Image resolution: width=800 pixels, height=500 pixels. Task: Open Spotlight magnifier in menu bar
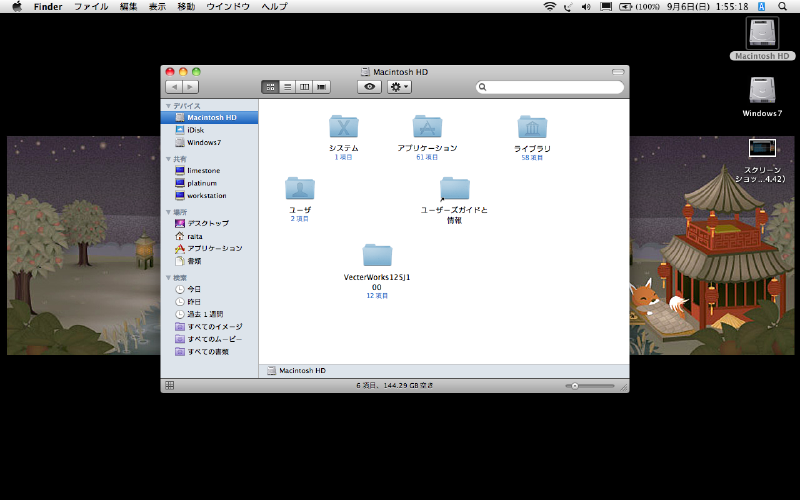click(x=782, y=7)
